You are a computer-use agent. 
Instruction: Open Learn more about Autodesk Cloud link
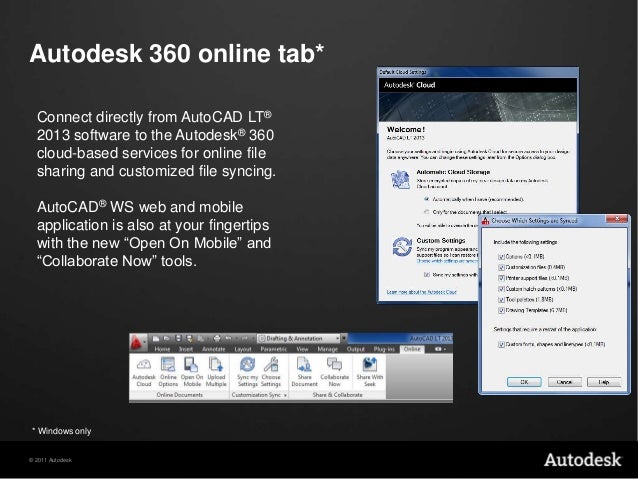pyautogui.click(x=422, y=292)
